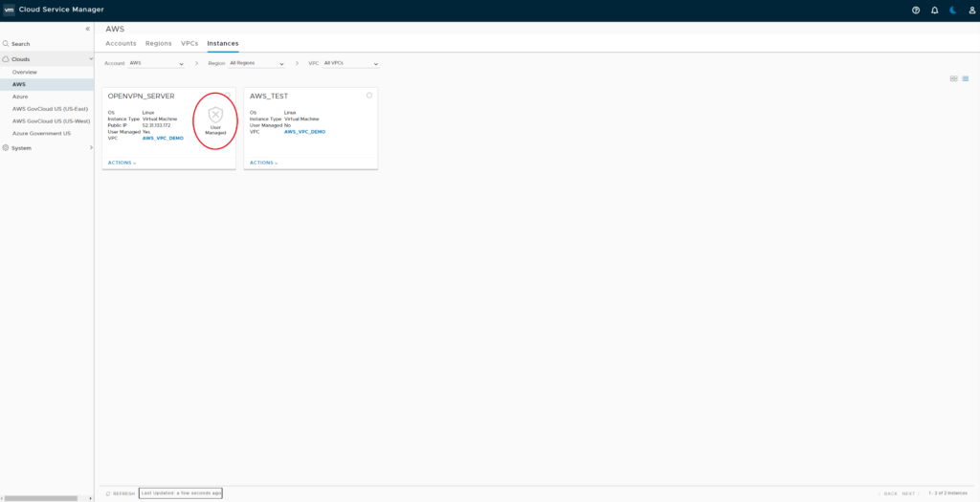Click the AWS page heading
Screen dimensions: 980x502
(115, 29)
